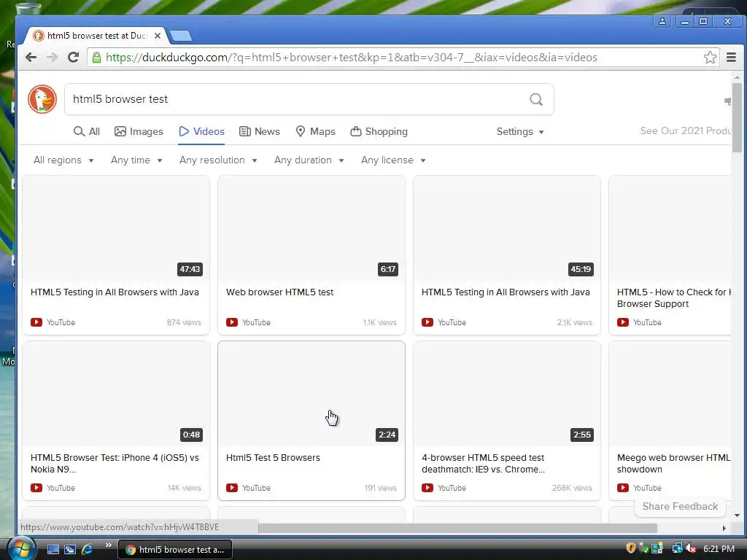Expand the Any time filter
The width and height of the screenshot is (747, 560).
[136, 160]
